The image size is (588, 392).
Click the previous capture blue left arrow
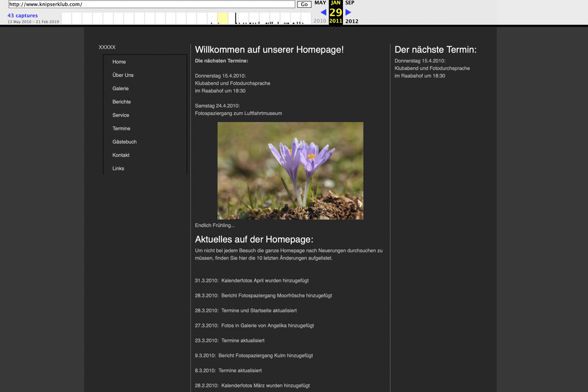click(x=323, y=12)
